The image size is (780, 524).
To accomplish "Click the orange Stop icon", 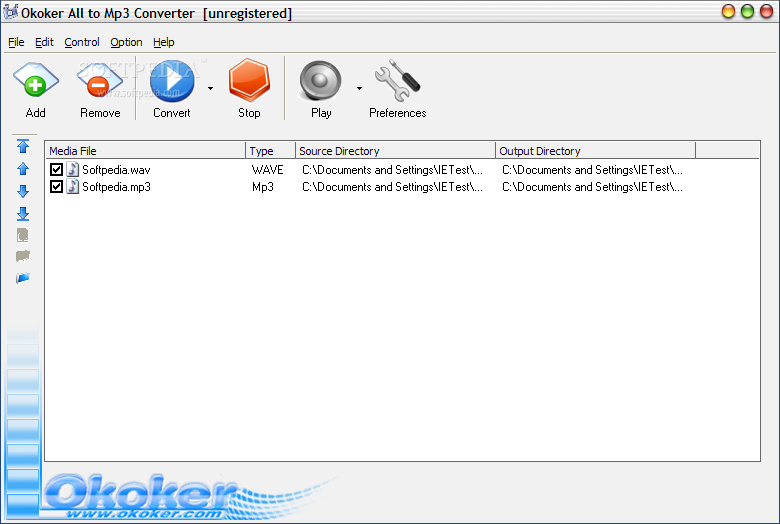I will tap(249, 80).
